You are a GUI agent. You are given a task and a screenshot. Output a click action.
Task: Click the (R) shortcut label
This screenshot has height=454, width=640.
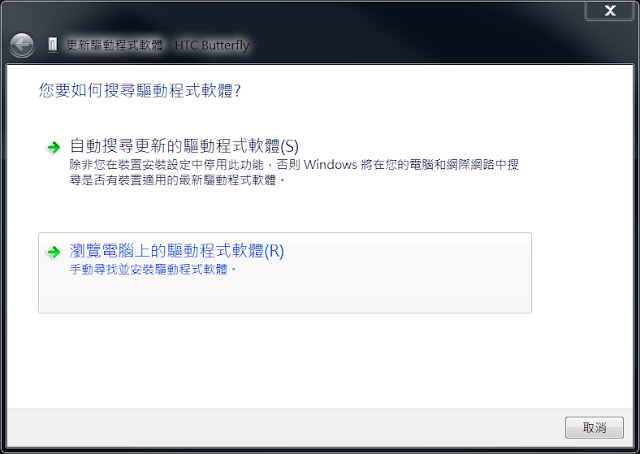click(x=274, y=251)
